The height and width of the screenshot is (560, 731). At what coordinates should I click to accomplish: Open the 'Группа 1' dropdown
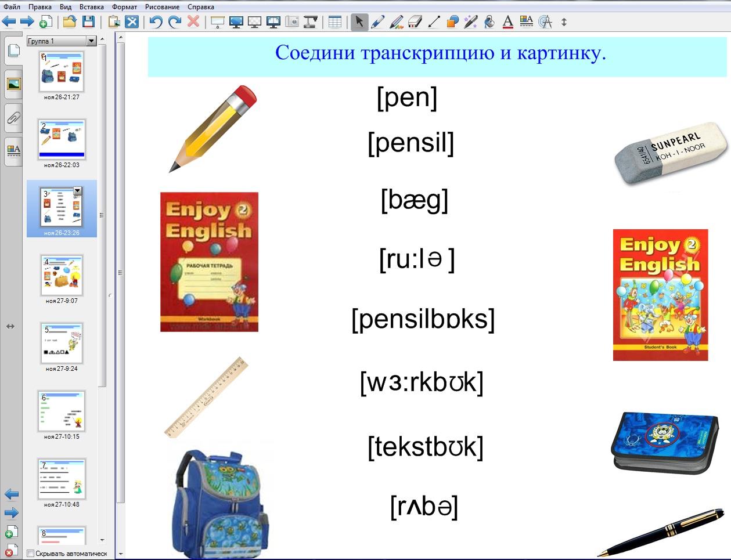pos(91,41)
